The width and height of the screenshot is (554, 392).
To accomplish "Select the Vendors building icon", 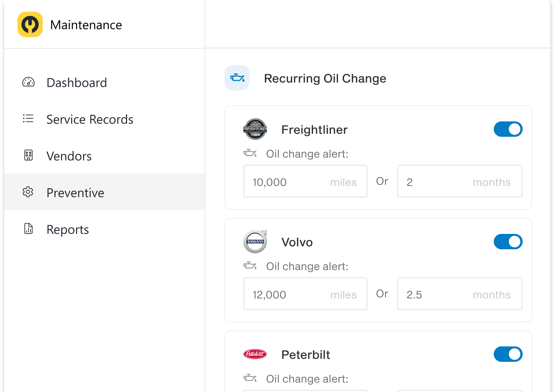I will tap(28, 155).
